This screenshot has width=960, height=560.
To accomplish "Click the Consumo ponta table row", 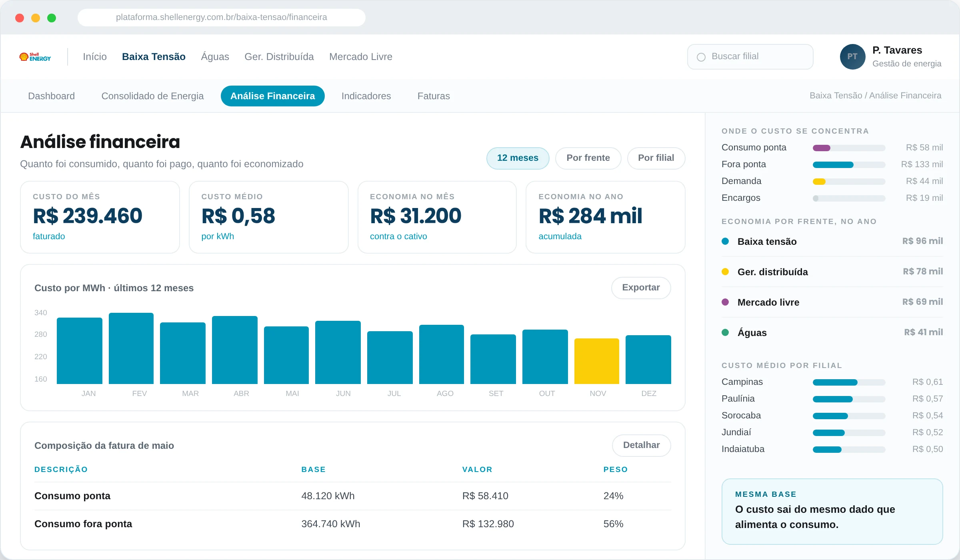I will pyautogui.click(x=352, y=496).
